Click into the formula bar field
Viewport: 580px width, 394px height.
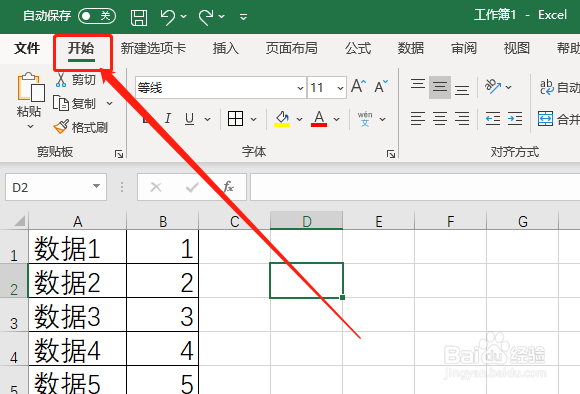click(x=415, y=187)
